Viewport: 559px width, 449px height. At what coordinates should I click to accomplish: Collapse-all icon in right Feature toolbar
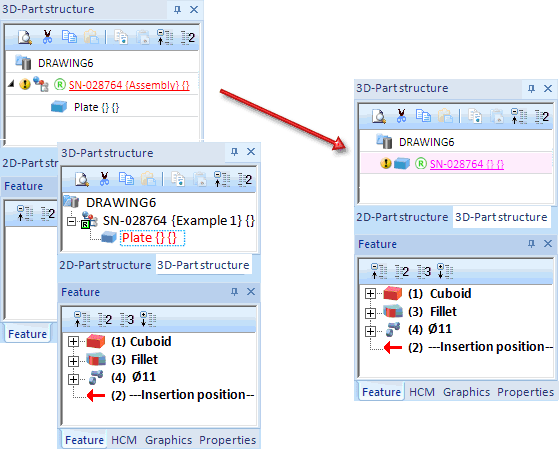(x=379, y=271)
